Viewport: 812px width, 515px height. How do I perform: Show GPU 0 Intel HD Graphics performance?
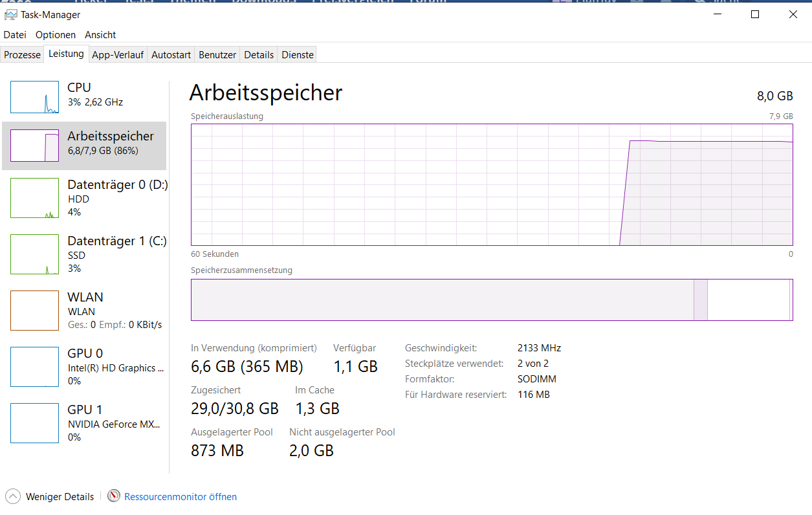pos(84,367)
